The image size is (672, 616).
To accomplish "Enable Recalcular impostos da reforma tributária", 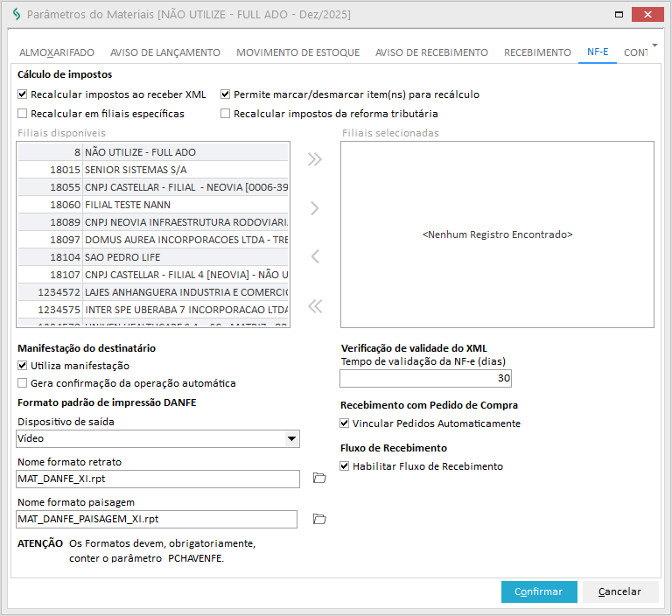I will (226, 114).
